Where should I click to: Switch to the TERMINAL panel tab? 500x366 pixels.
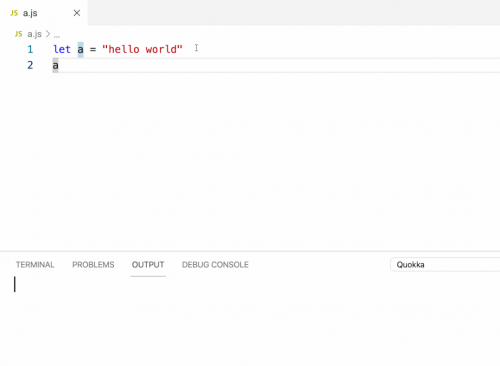coord(35,265)
